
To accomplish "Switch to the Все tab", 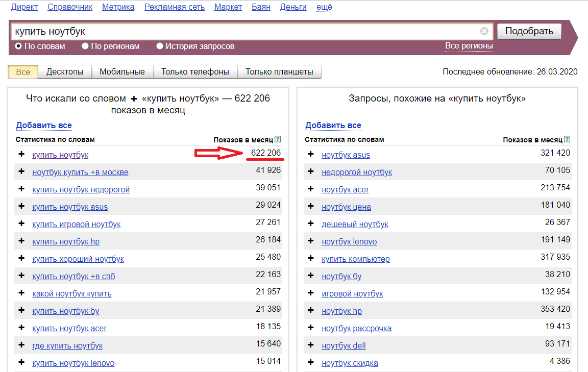I will coord(23,72).
